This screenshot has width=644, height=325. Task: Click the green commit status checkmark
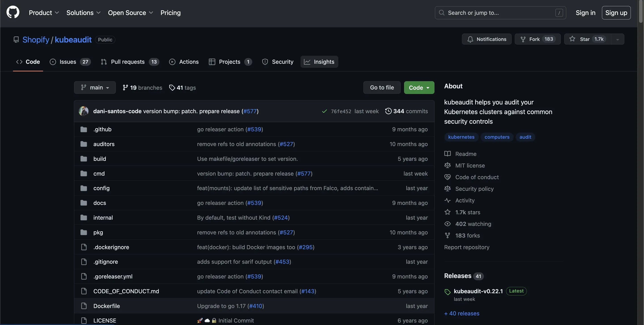coord(324,111)
